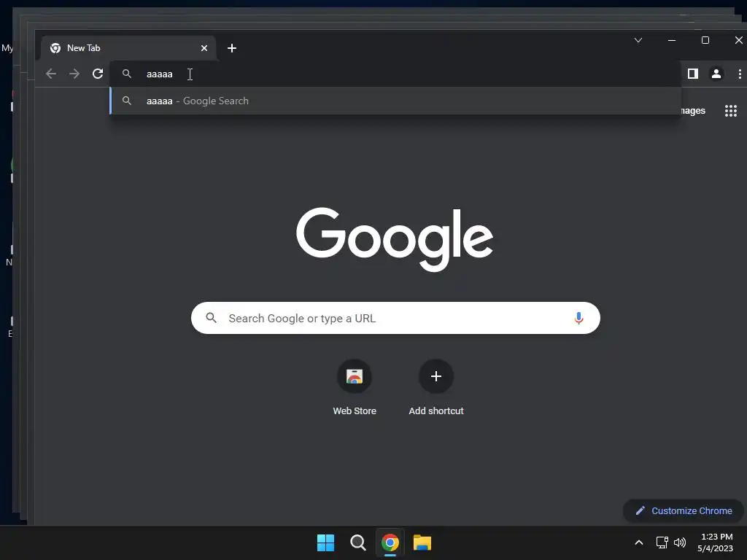The height and width of the screenshot is (560, 747).
Task: Open the network status tray icon
Action: click(662, 542)
